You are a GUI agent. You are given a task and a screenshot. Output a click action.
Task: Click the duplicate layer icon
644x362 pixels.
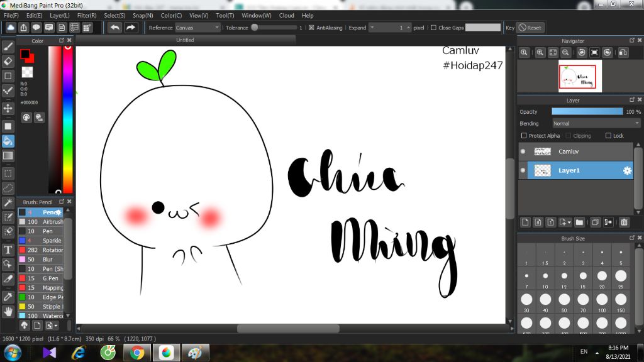595,222
